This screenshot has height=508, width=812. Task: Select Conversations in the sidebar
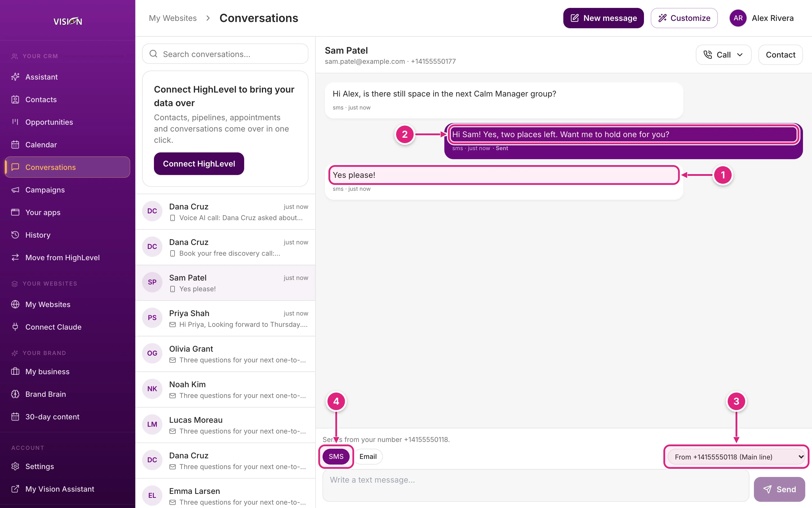(x=67, y=167)
